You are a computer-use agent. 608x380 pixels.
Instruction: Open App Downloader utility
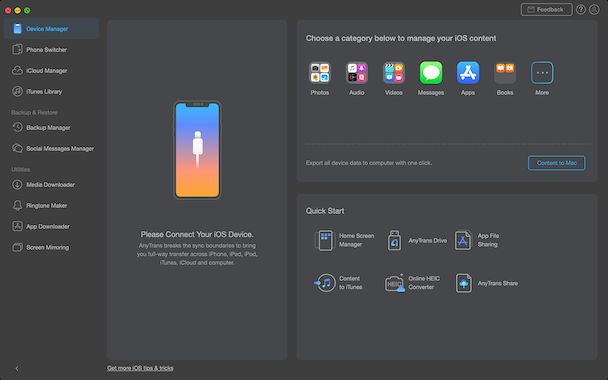click(52, 226)
